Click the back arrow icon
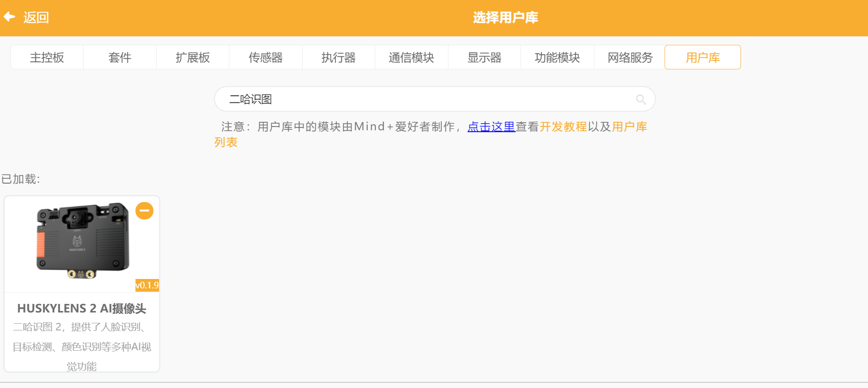Viewport: 868px width, 388px height. point(10,17)
